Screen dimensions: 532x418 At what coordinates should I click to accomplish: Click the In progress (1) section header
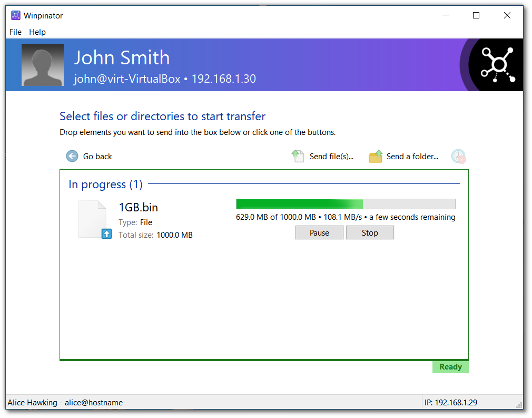coord(105,184)
